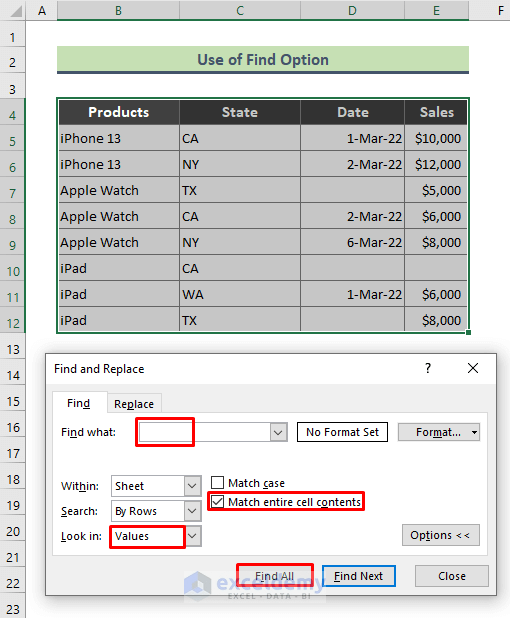This screenshot has width=510, height=618.
Task: Close the Find and Replace dialog with X
Action: coord(473,368)
